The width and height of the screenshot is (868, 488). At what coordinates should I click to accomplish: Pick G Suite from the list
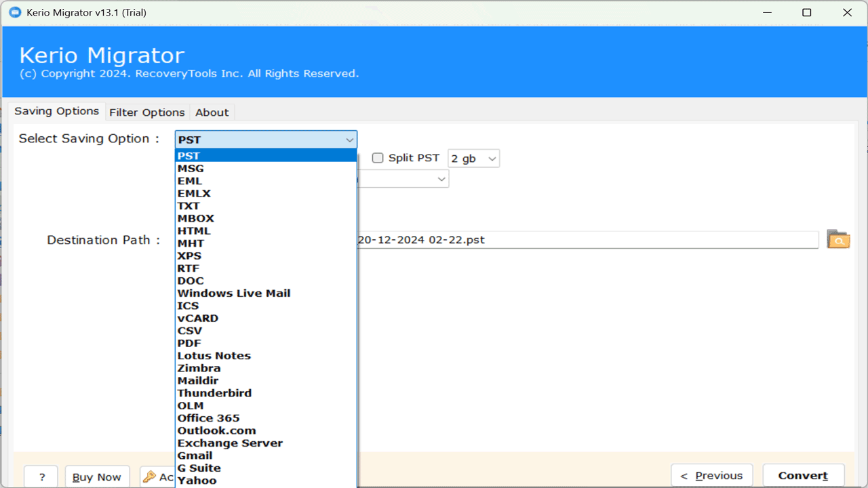click(x=266, y=468)
